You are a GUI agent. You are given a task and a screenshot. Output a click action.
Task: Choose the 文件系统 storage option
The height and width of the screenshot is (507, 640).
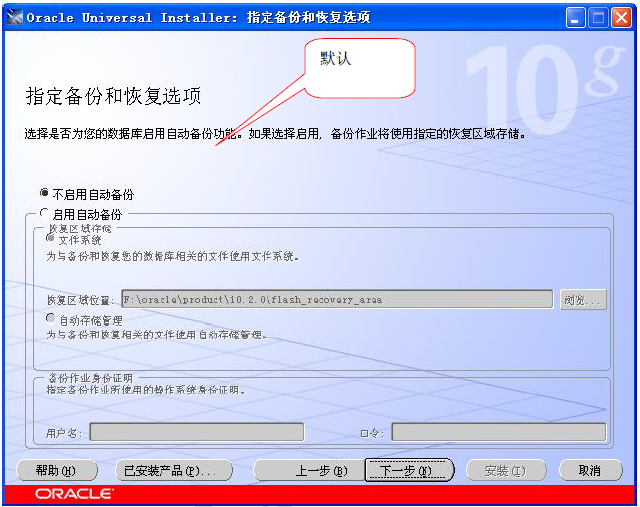coord(50,238)
